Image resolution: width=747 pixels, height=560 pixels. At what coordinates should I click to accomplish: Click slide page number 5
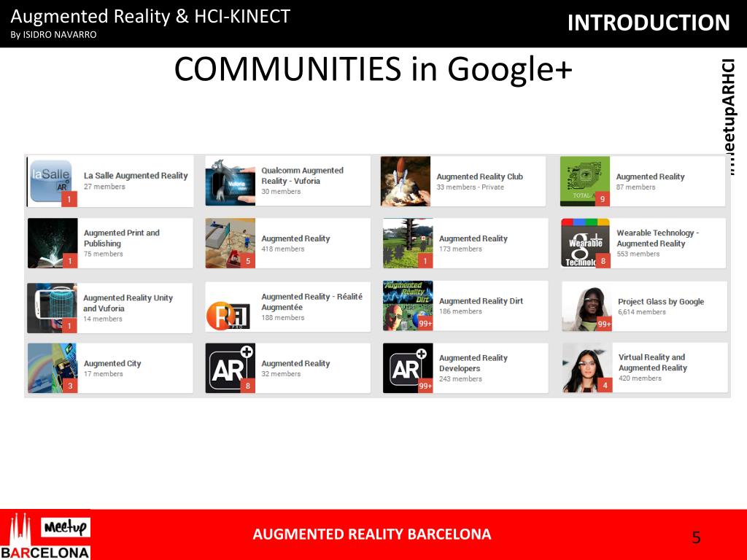[x=696, y=537]
